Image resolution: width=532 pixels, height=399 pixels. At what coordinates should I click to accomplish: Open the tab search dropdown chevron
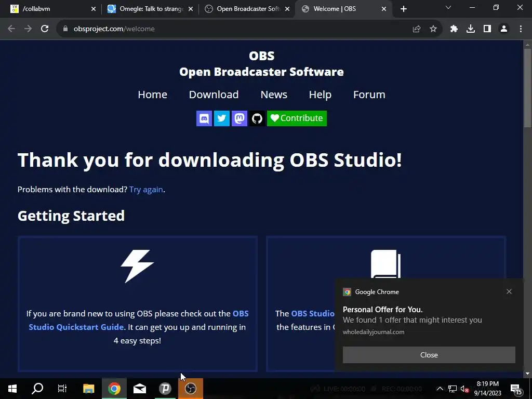448,7
